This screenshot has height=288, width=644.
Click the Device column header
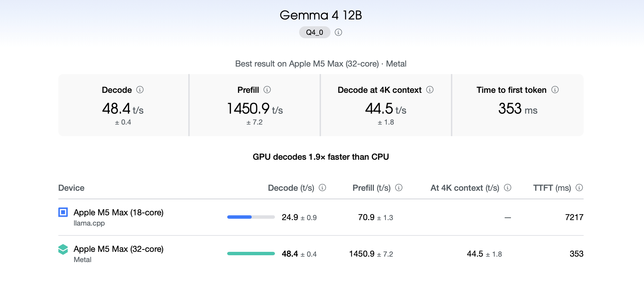click(x=71, y=188)
